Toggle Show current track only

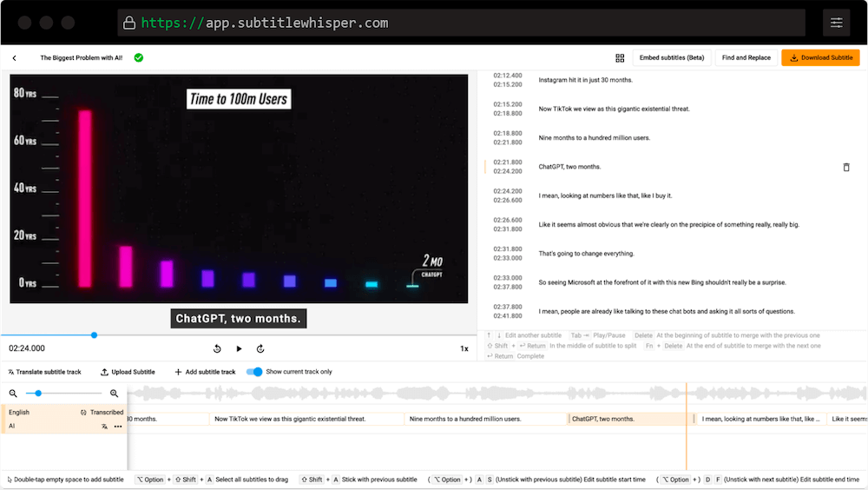pos(254,371)
